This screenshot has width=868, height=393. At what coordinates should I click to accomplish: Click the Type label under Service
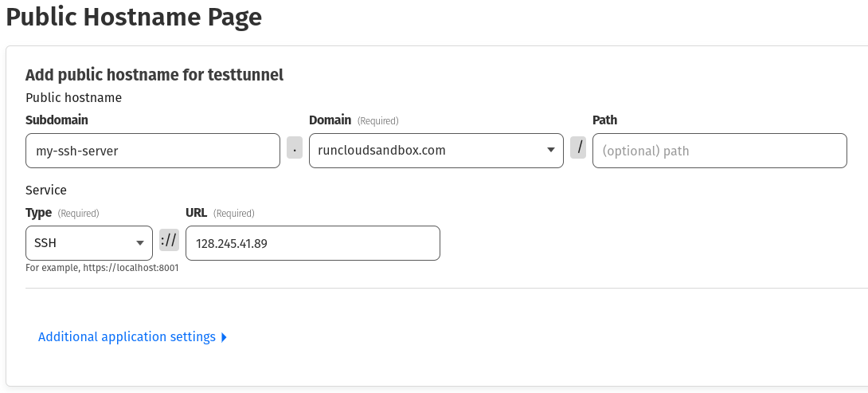tap(39, 213)
